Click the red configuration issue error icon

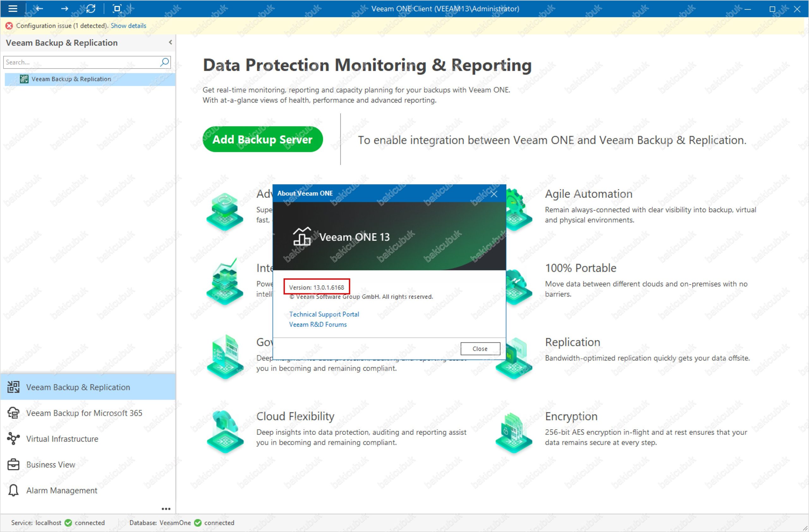point(9,26)
